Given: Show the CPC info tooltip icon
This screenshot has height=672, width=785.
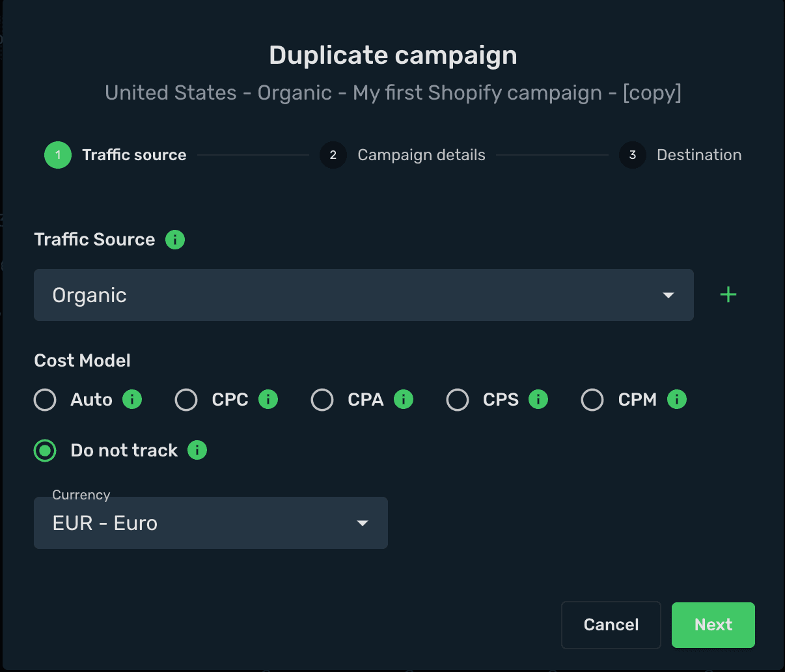Looking at the screenshot, I should click(268, 399).
